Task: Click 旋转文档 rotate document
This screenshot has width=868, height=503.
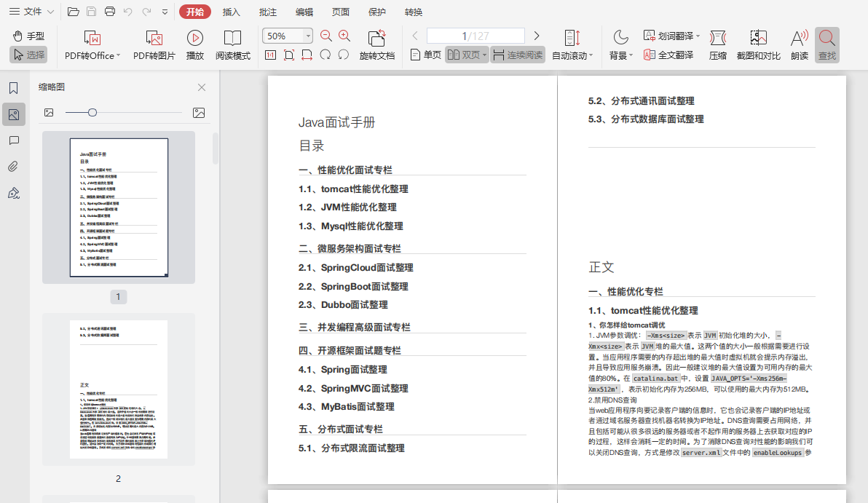Action: [x=377, y=45]
